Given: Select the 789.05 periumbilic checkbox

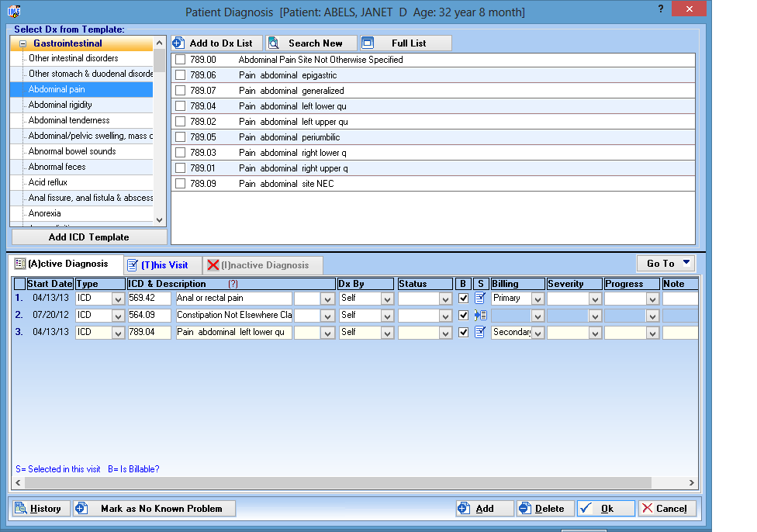Looking at the screenshot, I should [180, 137].
